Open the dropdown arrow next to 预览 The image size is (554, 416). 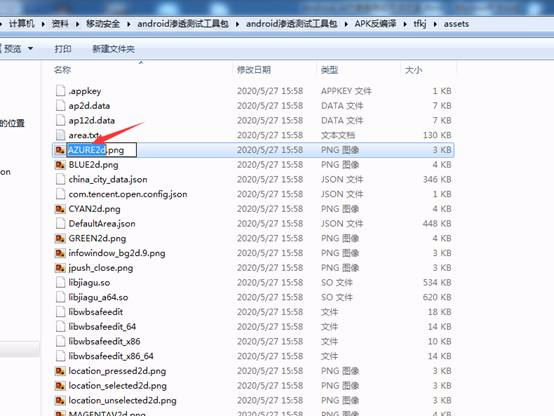click(30, 48)
